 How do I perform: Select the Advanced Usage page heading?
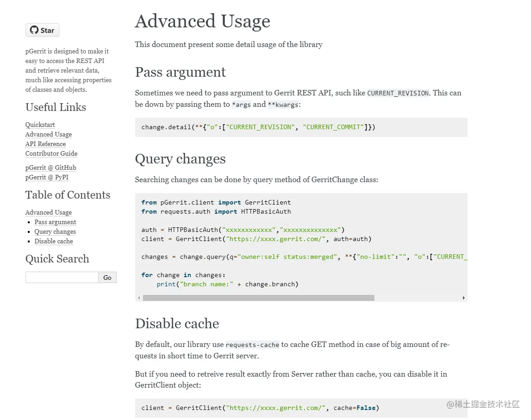point(202,21)
